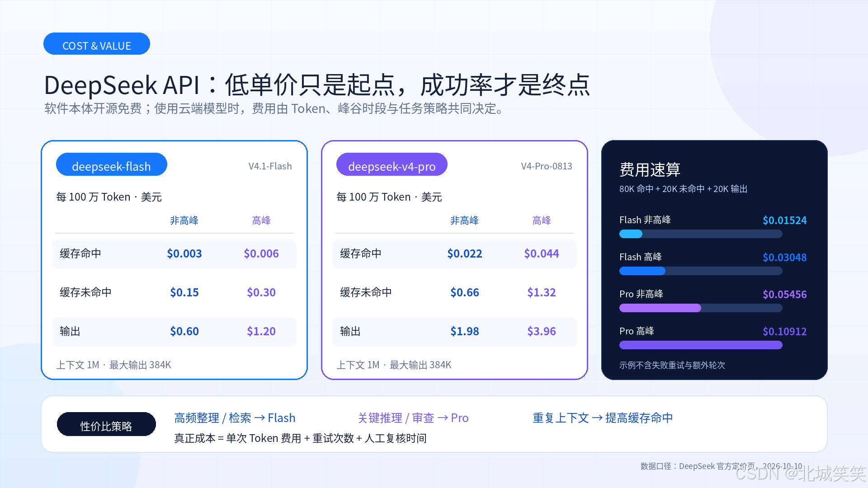
Task: Click 关键推理 / 审查 → Pro strategy text
Action: point(413,418)
